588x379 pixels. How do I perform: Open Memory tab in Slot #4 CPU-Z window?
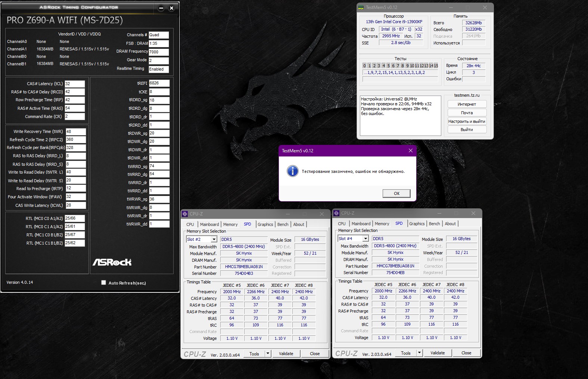click(382, 224)
